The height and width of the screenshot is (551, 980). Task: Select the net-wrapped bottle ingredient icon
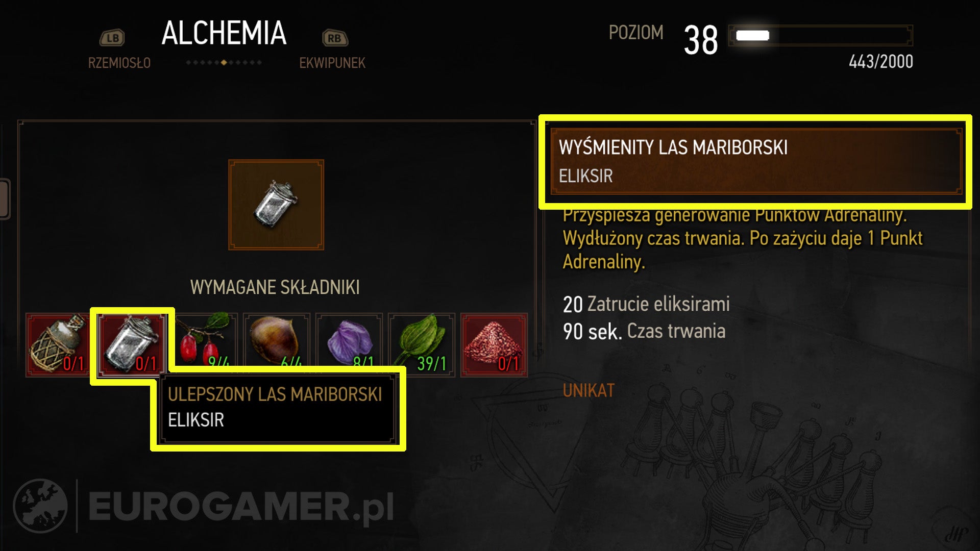[58, 345]
